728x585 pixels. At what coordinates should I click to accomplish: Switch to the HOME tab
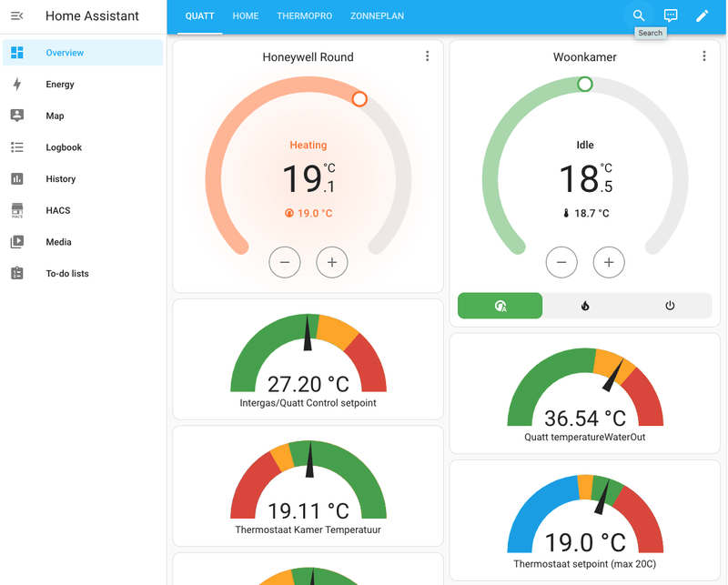[x=246, y=16]
